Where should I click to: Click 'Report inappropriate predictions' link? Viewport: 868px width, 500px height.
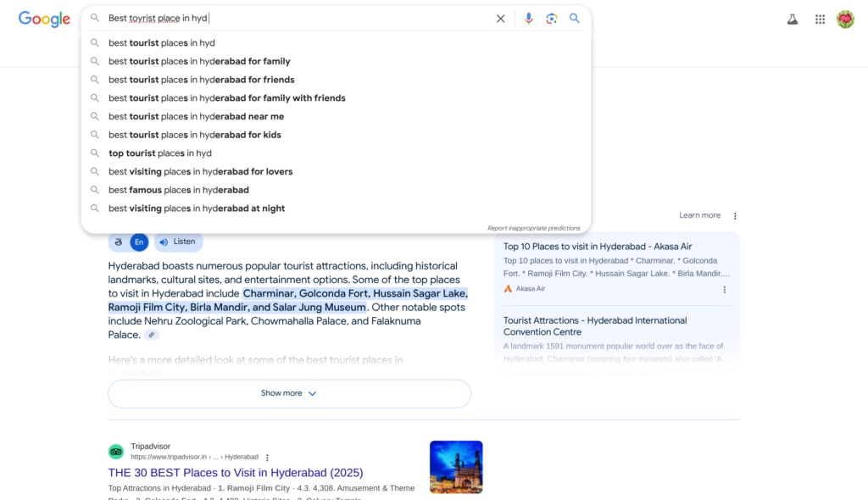click(534, 228)
